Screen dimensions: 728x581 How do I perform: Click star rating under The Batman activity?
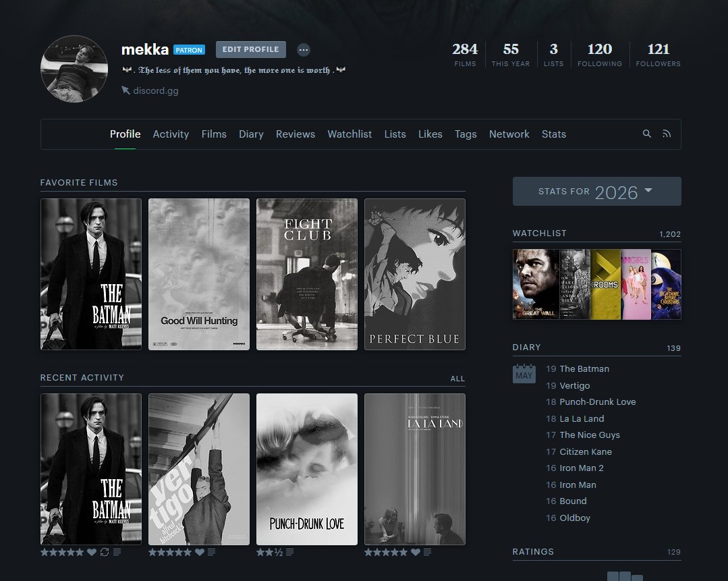[x=62, y=552]
